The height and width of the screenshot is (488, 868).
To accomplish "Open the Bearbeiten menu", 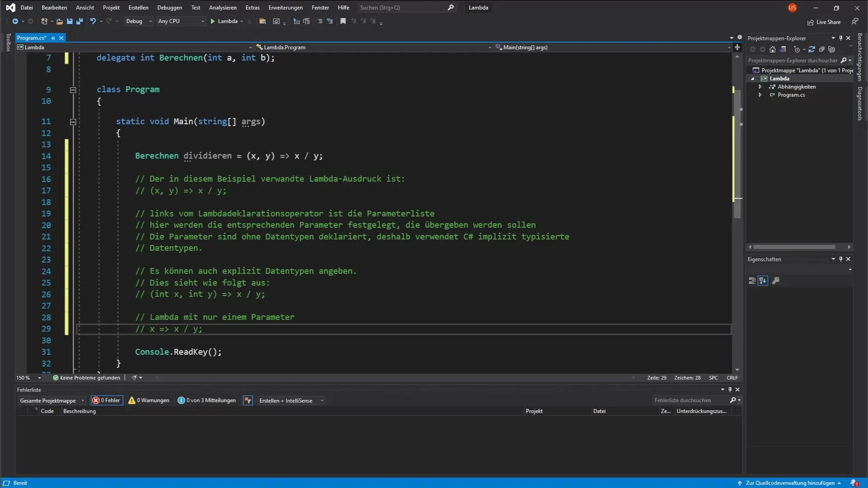I will coord(54,8).
